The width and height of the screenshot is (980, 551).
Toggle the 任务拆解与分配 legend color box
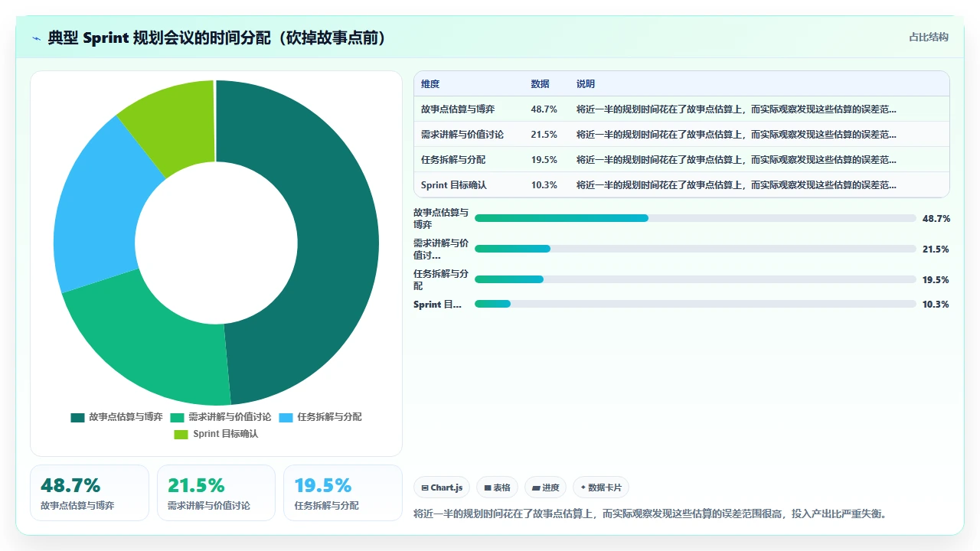pos(286,417)
